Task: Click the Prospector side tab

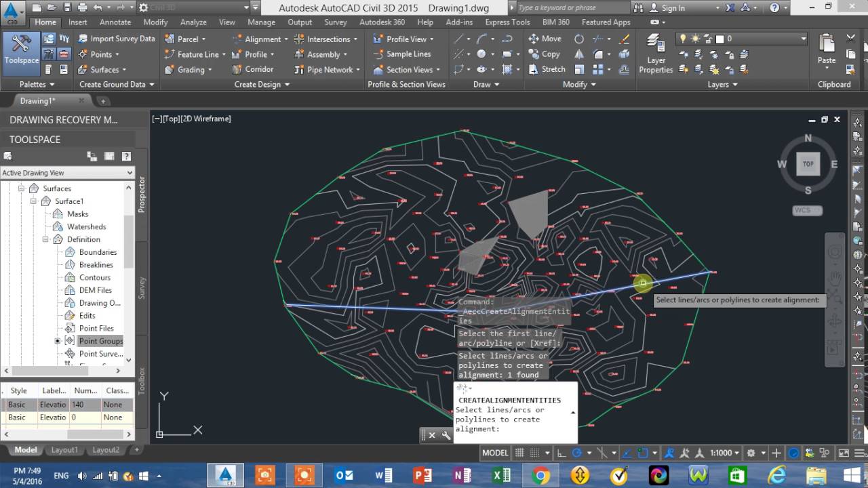Action: 142,195
